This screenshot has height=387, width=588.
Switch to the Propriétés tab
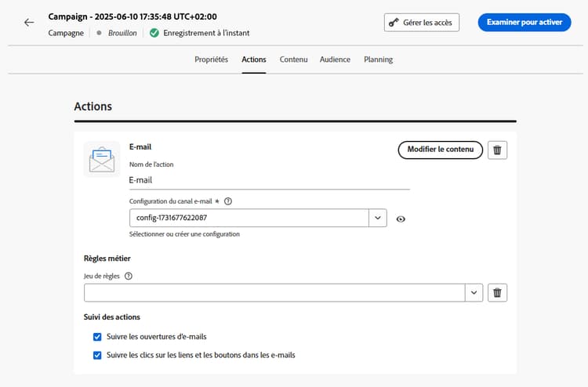click(x=211, y=60)
